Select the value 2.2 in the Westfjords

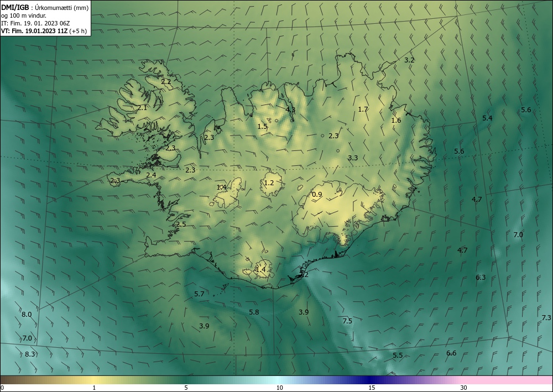click(x=166, y=81)
